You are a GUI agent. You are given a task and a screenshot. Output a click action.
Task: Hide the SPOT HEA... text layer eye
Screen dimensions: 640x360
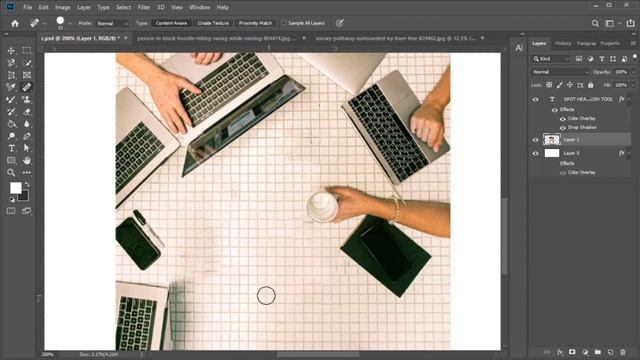coord(536,99)
